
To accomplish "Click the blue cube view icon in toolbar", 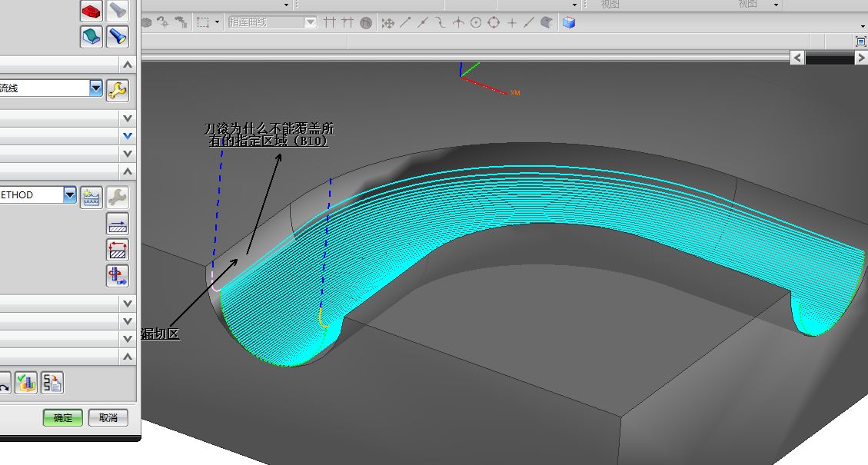I will 568,23.
